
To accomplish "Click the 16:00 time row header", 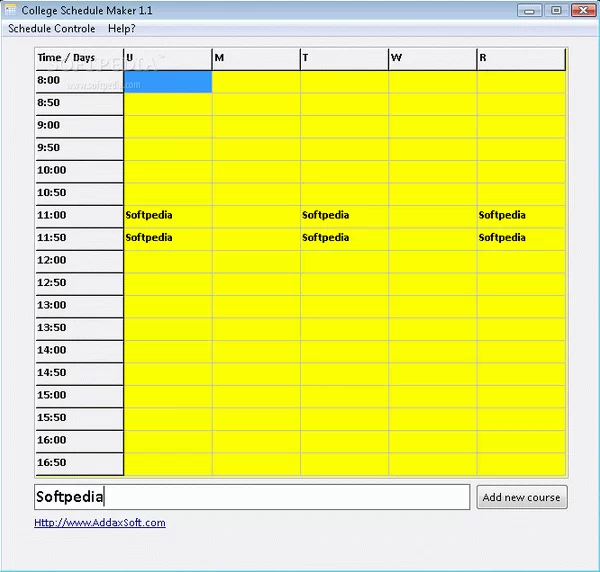I will pos(79,442).
